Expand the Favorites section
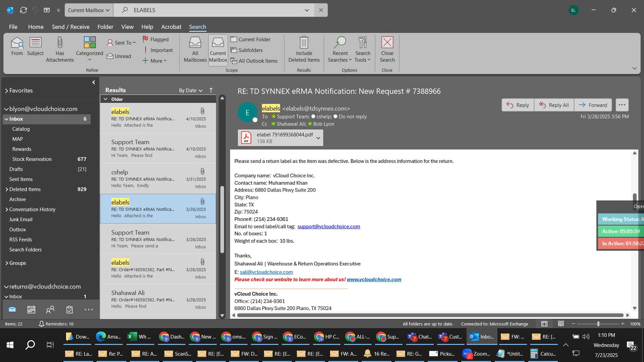644x362 pixels. pos(6,90)
